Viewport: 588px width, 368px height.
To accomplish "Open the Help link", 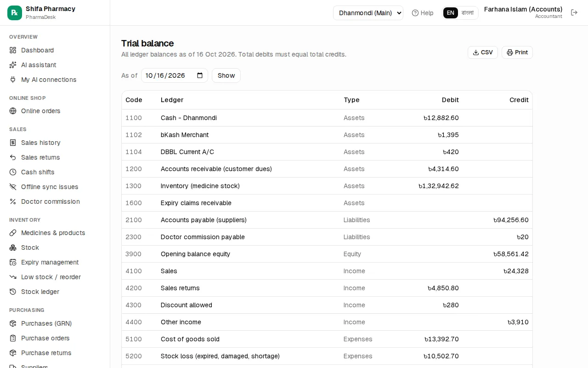I will 423,13.
